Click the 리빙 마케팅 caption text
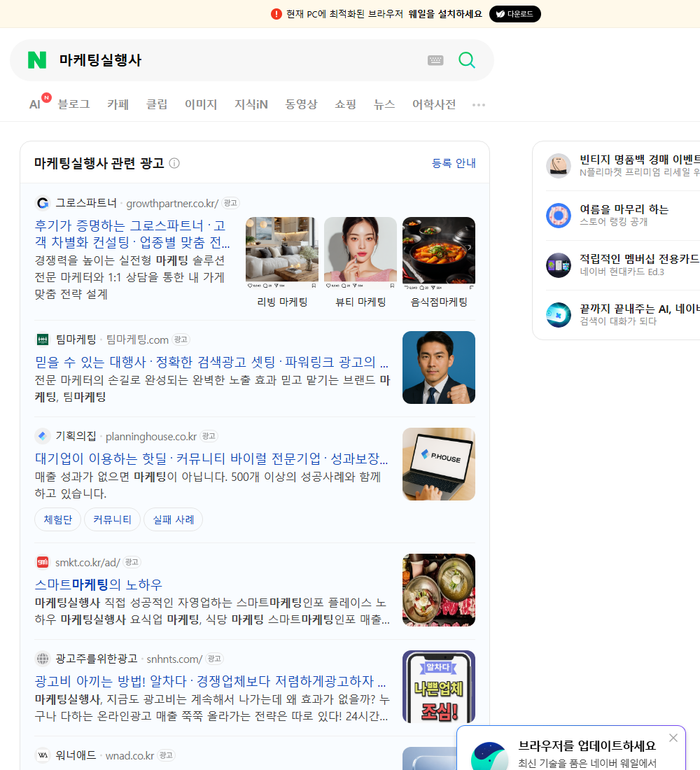This screenshot has width=700, height=770. tap(282, 302)
